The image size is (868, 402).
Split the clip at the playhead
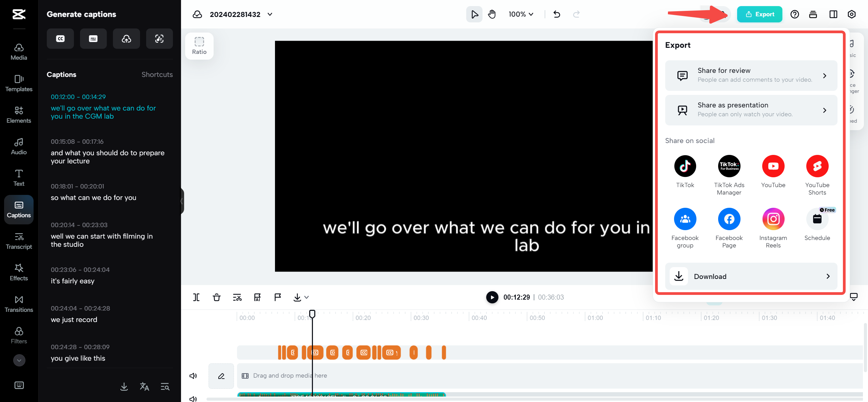pyautogui.click(x=196, y=297)
